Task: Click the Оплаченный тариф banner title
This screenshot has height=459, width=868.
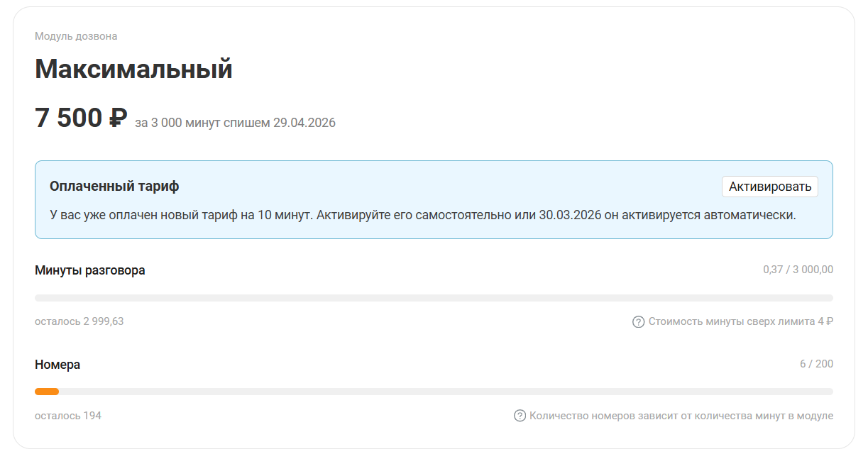Action: coord(114,187)
